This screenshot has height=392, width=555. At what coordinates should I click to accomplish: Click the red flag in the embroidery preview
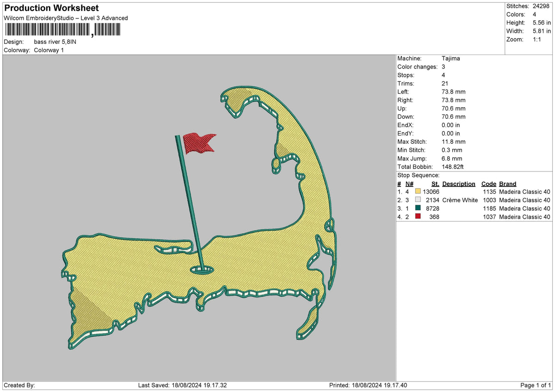pyautogui.click(x=200, y=143)
